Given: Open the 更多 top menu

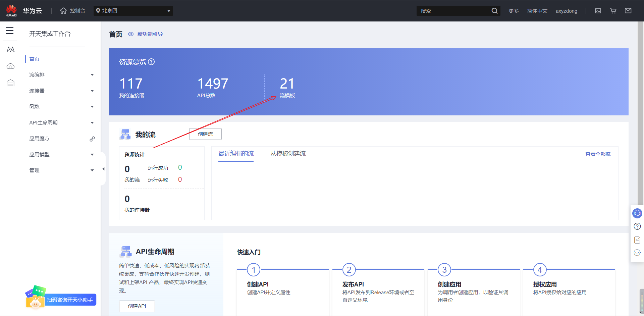Looking at the screenshot, I should click(514, 11).
